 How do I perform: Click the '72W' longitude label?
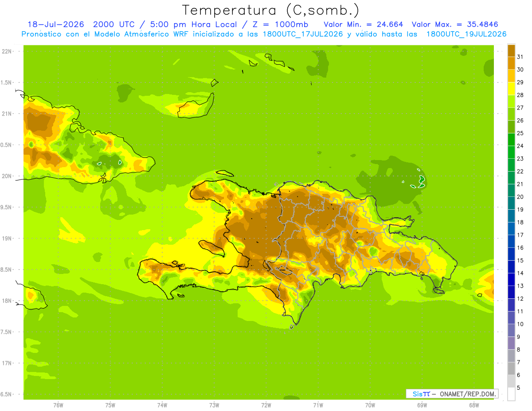pyautogui.click(x=266, y=405)
